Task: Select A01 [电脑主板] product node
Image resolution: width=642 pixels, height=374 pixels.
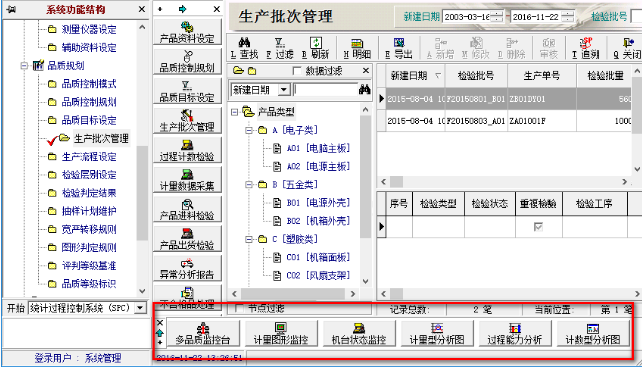Action: pos(318,148)
